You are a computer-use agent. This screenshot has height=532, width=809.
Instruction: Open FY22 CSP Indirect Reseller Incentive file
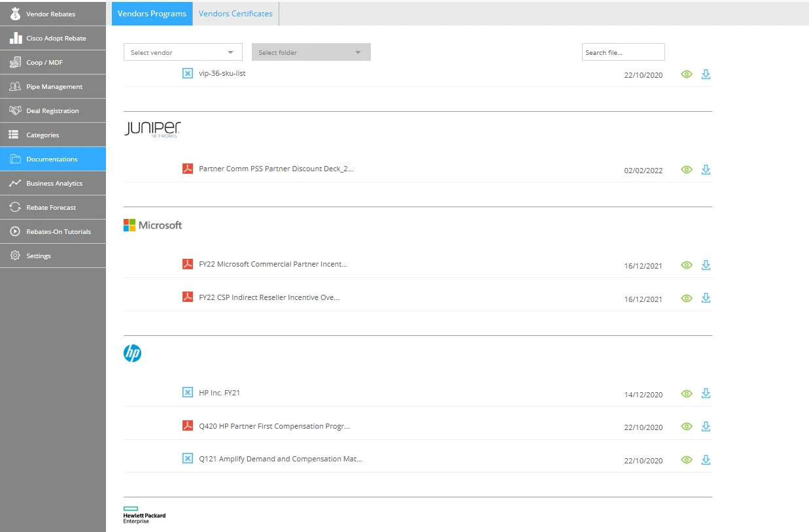point(269,297)
